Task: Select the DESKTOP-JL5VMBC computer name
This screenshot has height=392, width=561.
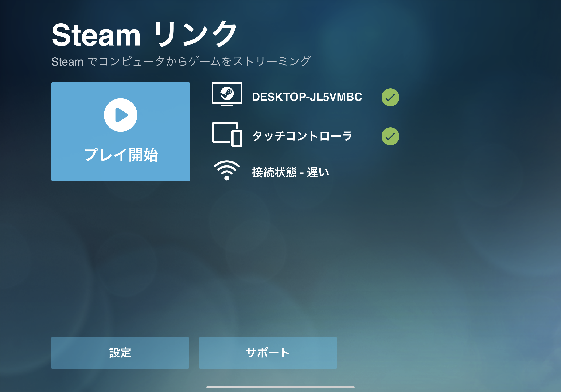Action: click(307, 97)
